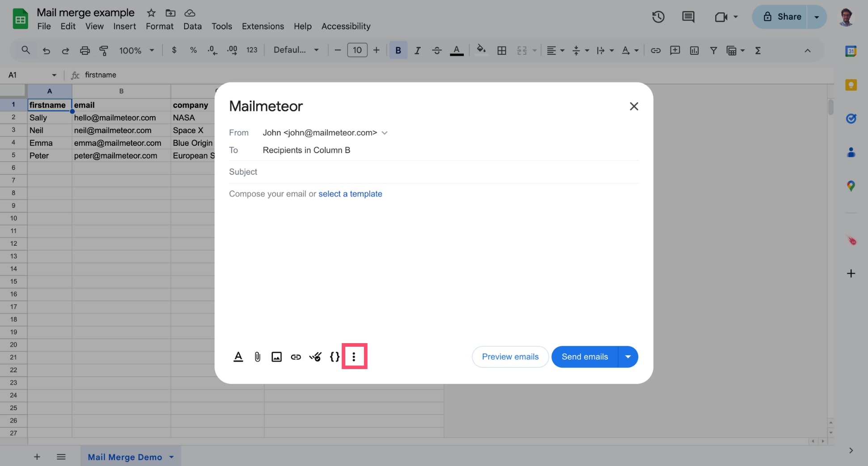Click the tracking checkmark icon in composer
The image size is (868, 466).
[x=315, y=357]
